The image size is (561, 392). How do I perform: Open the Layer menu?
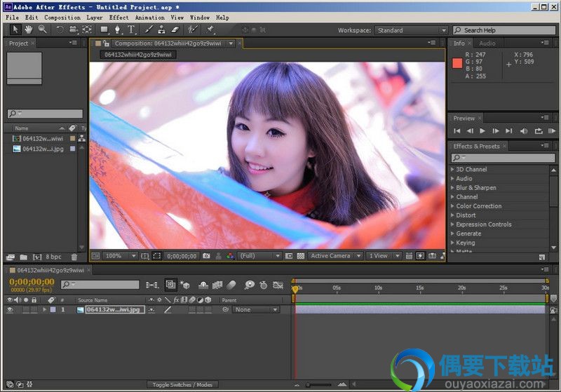[95, 17]
